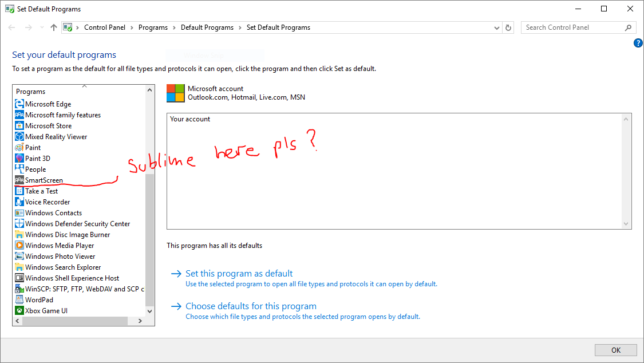Viewport: 644px width, 363px height.
Task: Click the Microsoft family features icon
Action: [19, 115]
